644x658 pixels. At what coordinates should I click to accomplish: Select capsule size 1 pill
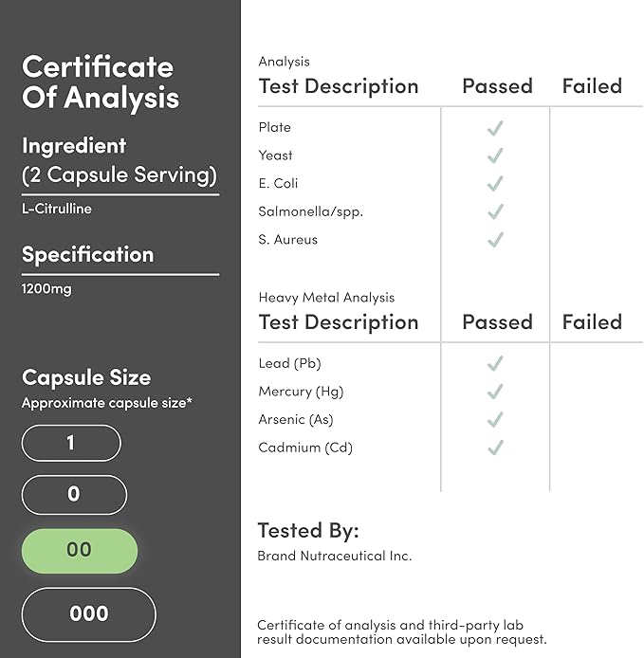(71, 443)
